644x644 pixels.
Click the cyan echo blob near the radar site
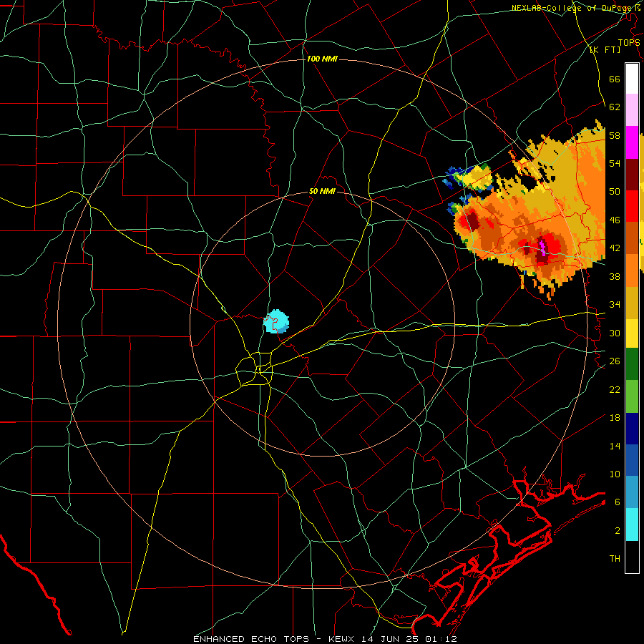click(x=276, y=321)
